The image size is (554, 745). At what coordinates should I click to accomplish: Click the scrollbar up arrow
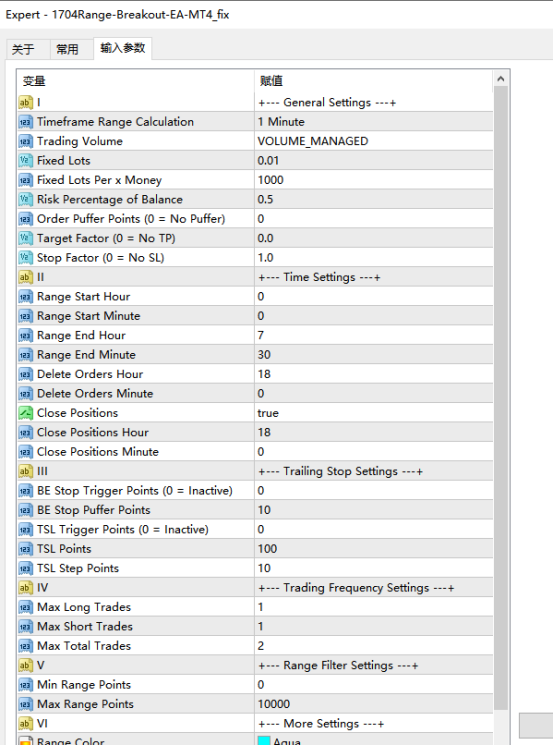(x=500, y=79)
